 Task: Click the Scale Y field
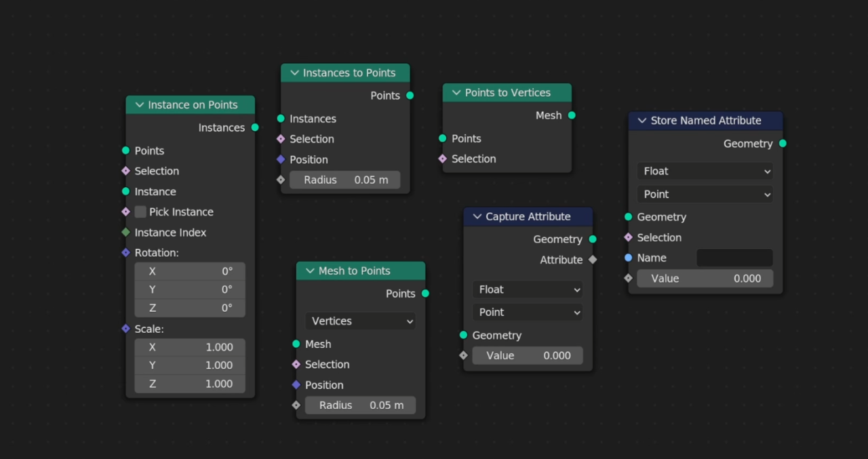point(190,365)
